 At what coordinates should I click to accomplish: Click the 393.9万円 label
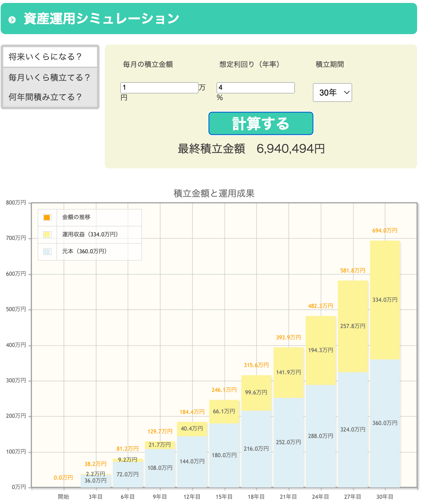(x=289, y=338)
